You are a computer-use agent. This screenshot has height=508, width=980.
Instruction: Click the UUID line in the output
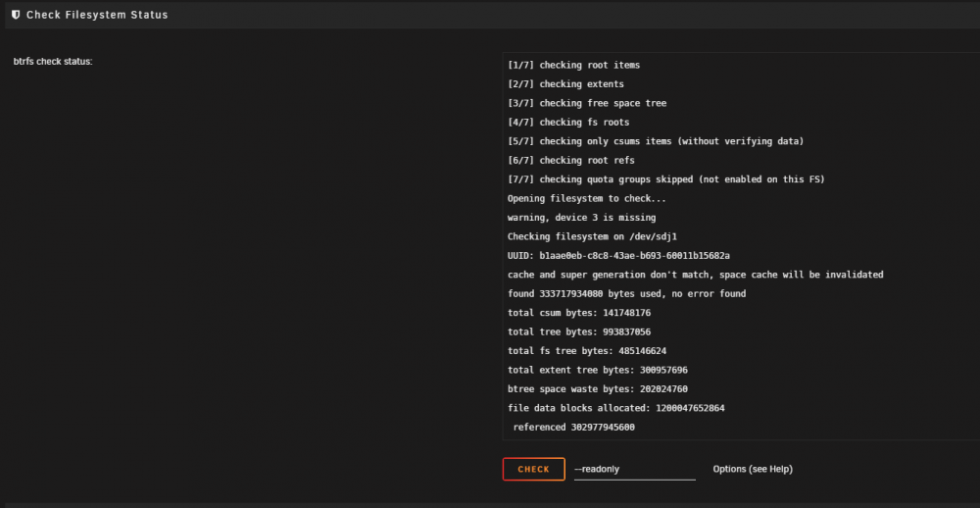[618, 256]
